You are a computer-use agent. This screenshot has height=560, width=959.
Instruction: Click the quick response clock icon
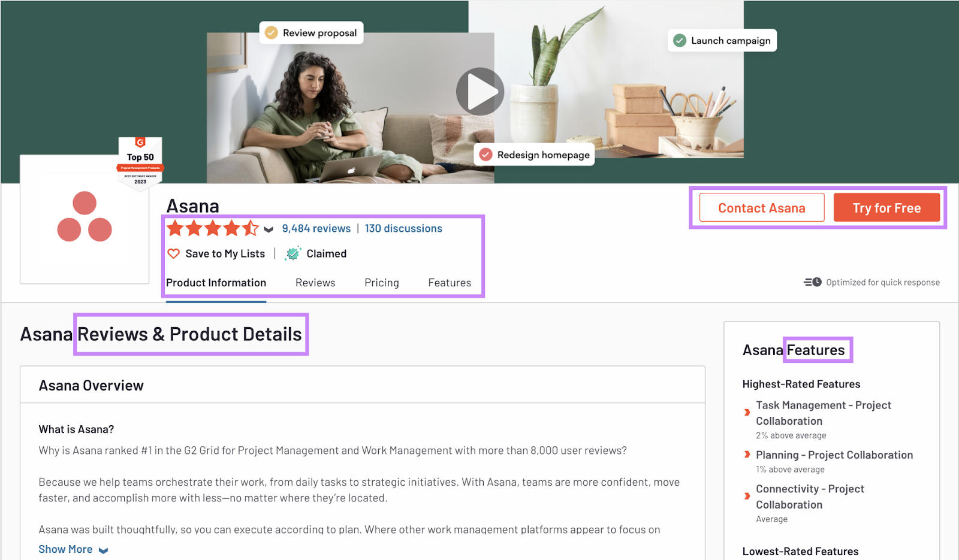click(813, 282)
